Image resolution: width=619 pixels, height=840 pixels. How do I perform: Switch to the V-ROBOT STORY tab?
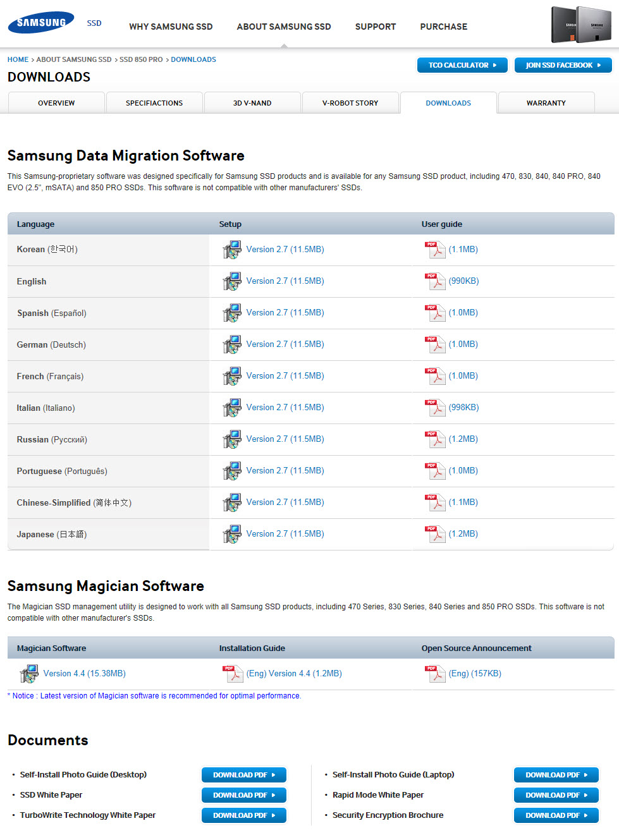click(x=350, y=102)
